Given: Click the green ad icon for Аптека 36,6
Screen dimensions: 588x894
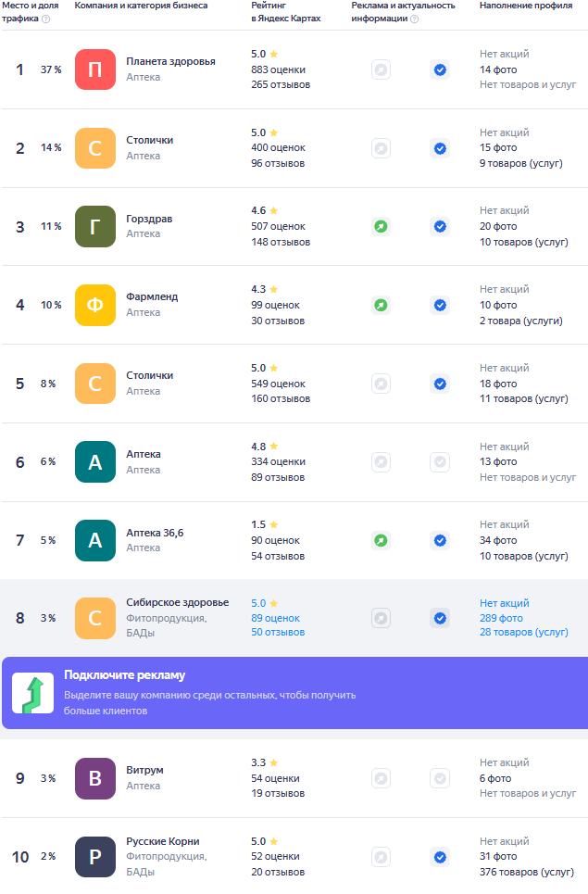Looking at the screenshot, I should pos(381,540).
